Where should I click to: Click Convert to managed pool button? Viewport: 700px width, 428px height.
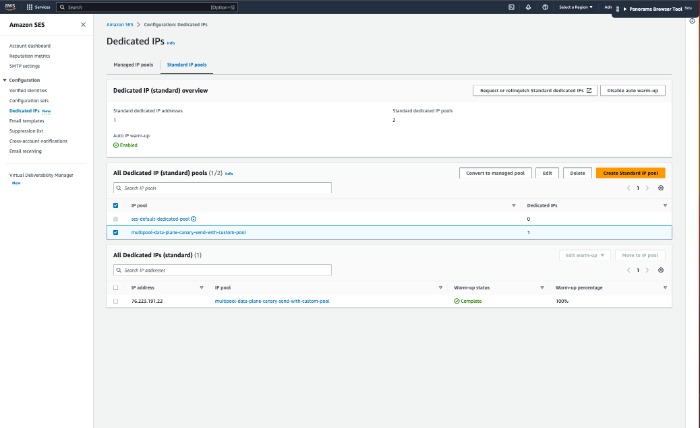494,173
